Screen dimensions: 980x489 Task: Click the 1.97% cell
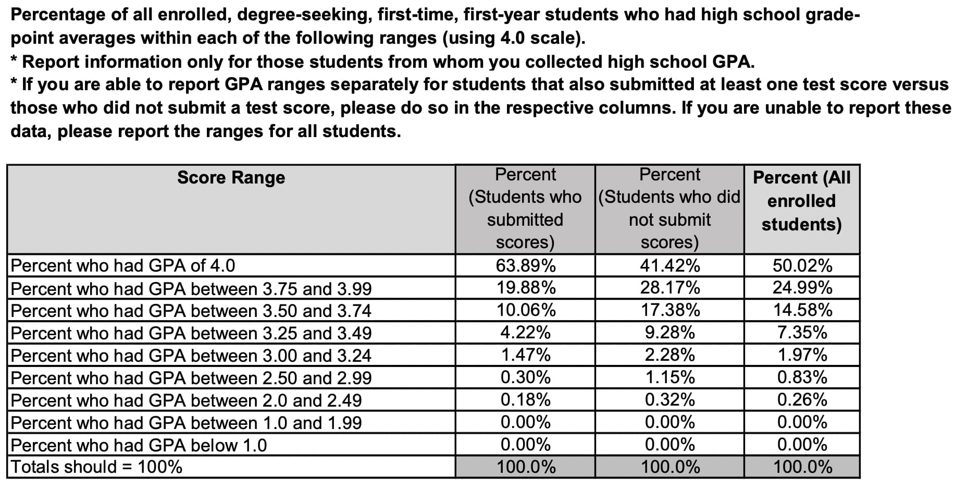coord(802,355)
